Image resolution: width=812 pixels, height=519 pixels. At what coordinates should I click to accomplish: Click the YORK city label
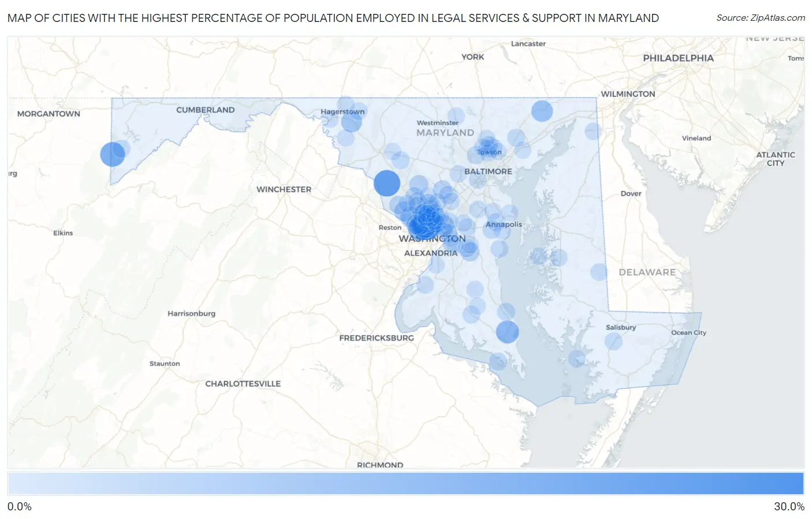(x=472, y=57)
